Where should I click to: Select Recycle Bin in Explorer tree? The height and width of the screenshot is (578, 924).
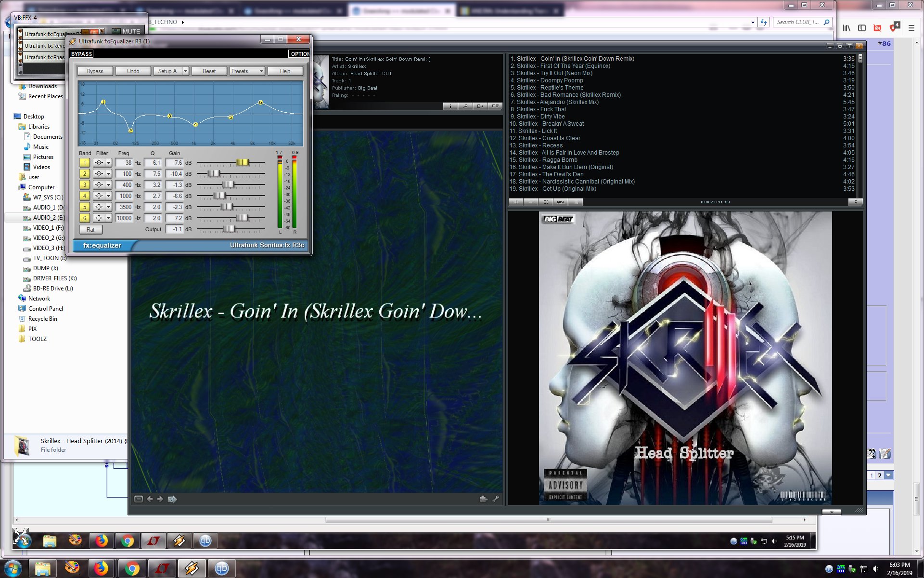pyautogui.click(x=43, y=319)
